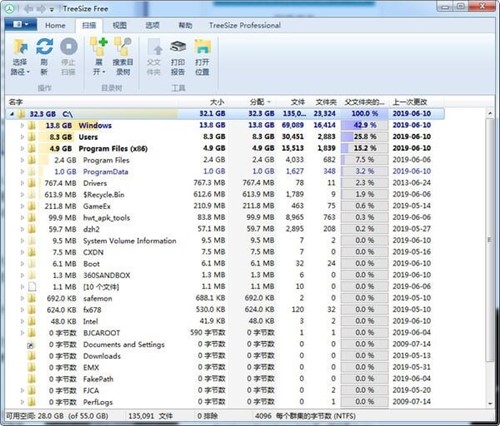Screen dimensions: 500x426
Task: Click the 135,091 文件 status bar entry
Action: [151, 416]
